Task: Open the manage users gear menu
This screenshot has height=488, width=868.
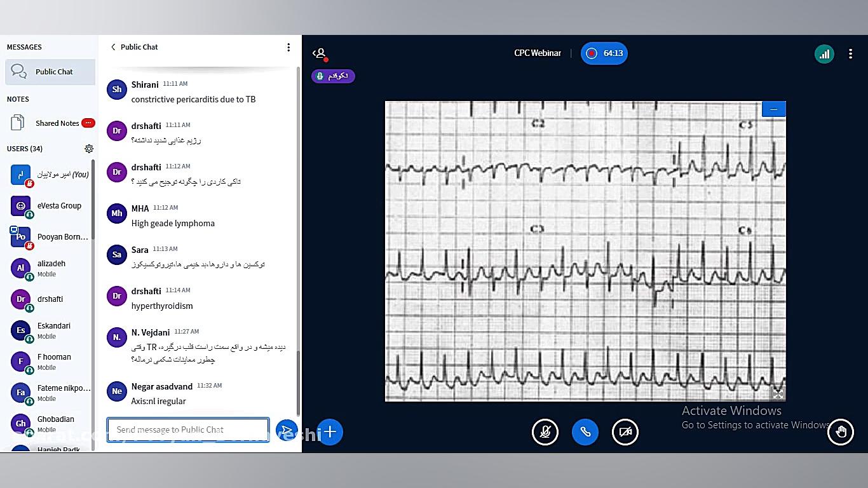Action: pyautogui.click(x=89, y=149)
